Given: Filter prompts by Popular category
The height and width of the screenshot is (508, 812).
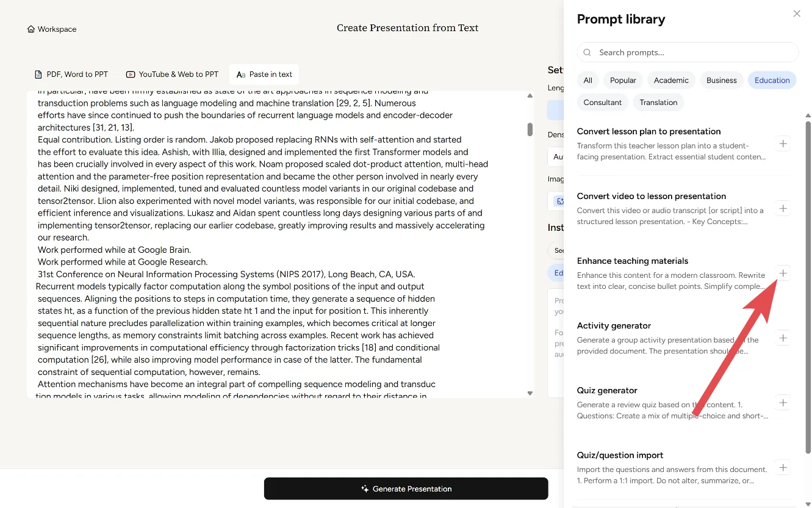Looking at the screenshot, I should [623, 80].
